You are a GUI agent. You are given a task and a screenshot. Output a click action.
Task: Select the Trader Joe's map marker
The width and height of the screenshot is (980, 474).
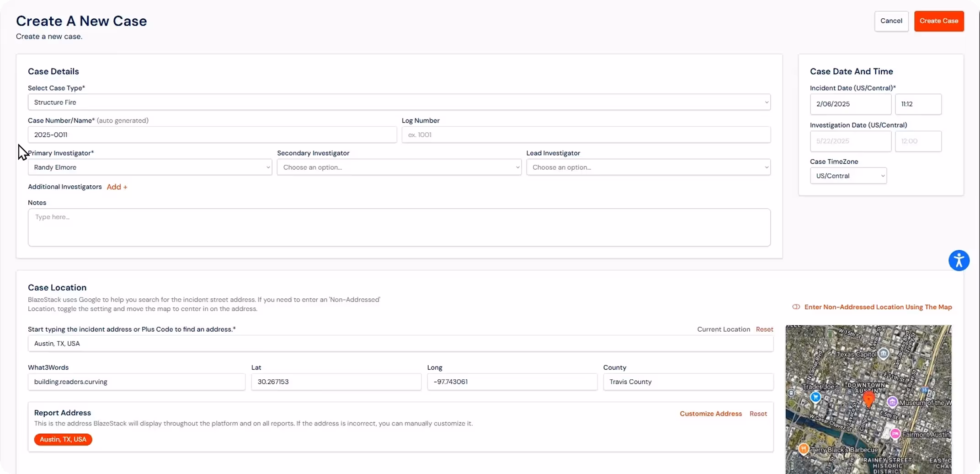815,398
